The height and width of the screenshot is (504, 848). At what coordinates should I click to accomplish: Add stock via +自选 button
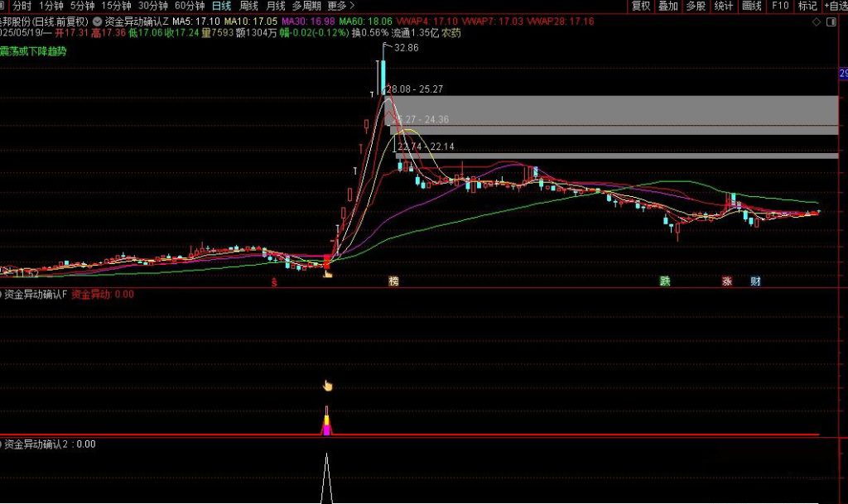coord(835,6)
